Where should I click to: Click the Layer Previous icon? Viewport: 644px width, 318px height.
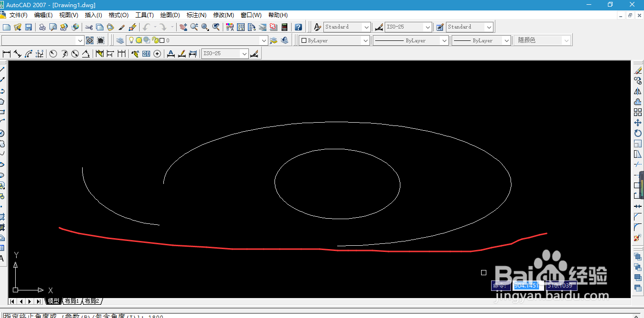[284, 40]
